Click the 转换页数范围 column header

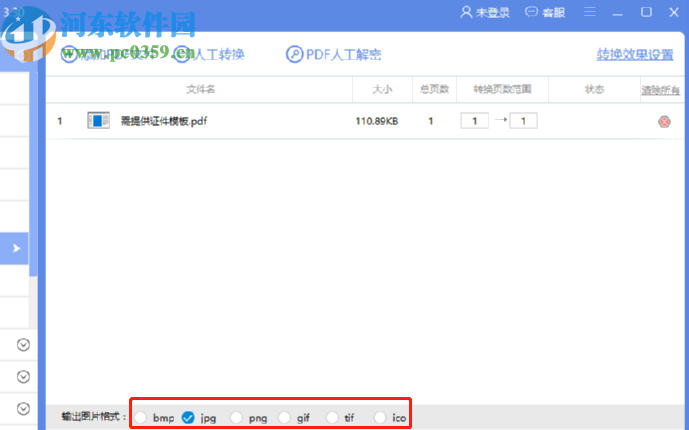coord(502,90)
